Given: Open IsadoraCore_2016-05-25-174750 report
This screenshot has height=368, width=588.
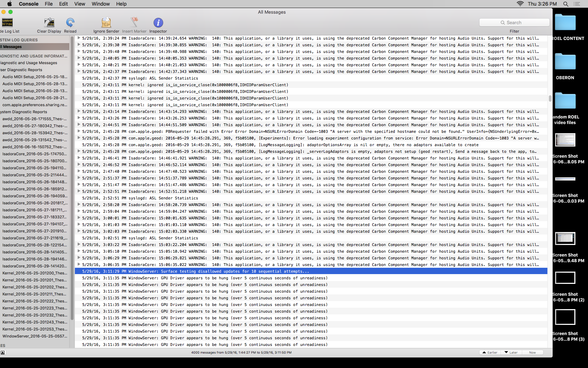Looking at the screenshot, I should (x=35, y=154).
